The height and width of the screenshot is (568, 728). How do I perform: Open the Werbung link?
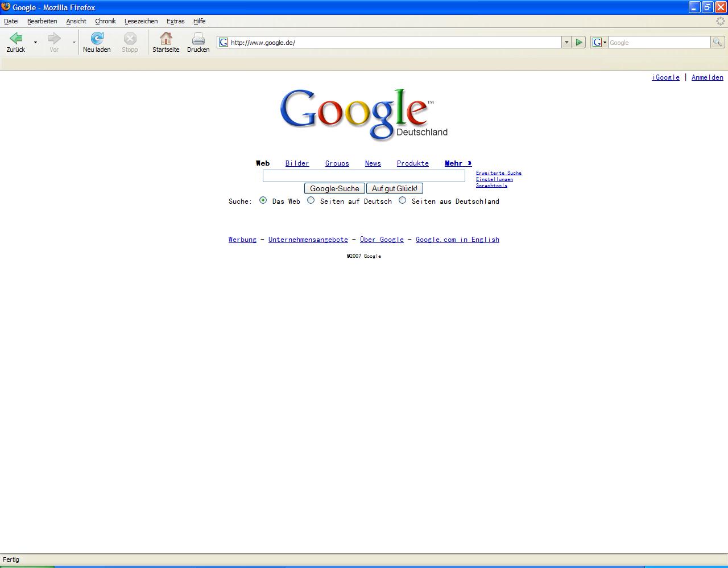pyautogui.click(x=242, y=240)
